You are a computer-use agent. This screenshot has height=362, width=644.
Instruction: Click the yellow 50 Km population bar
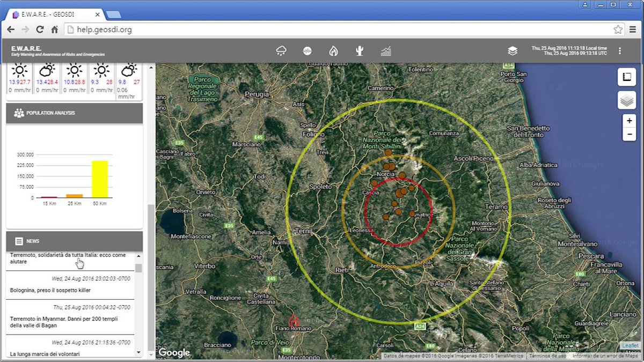click(x=99, y=179)
